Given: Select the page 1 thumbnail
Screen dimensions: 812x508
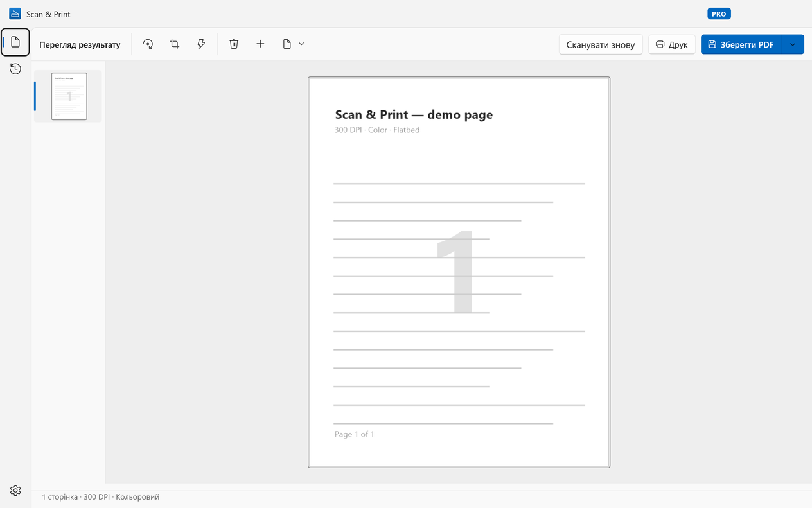Looking at the screenshot, I should click(x=69, y=96).
